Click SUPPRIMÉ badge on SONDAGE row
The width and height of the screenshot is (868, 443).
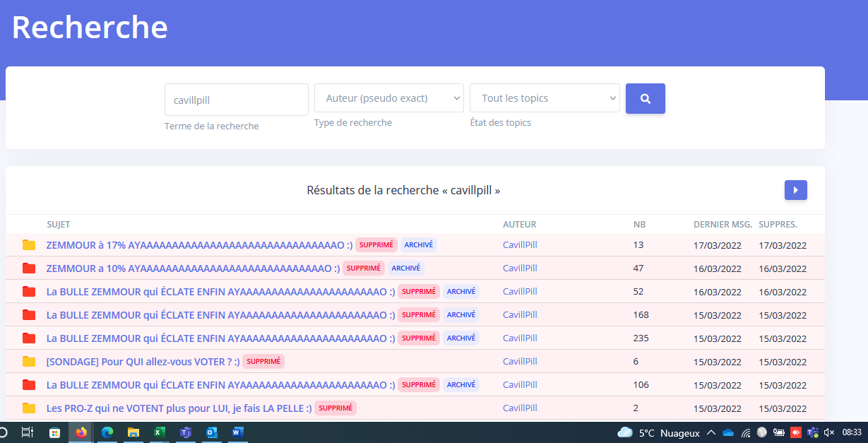(263, 362)
